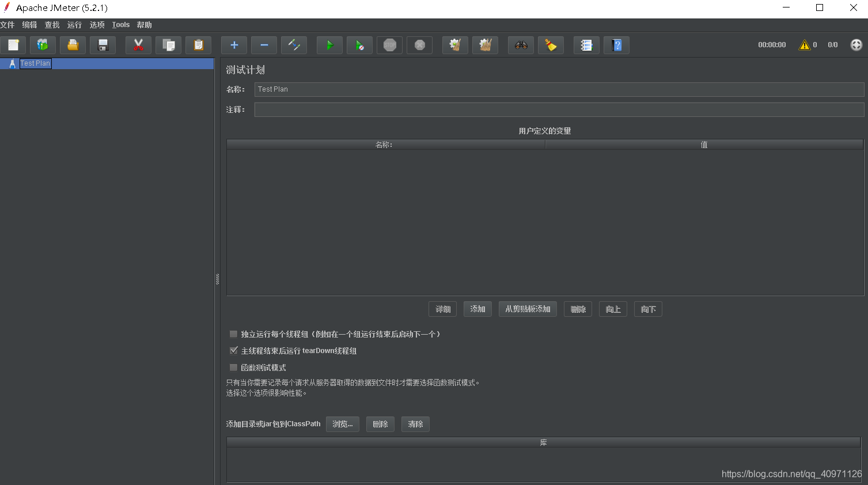This screenshot has width=868, height=485.
Task: Open the 文件 menu
Action: [x=7, y=25]
